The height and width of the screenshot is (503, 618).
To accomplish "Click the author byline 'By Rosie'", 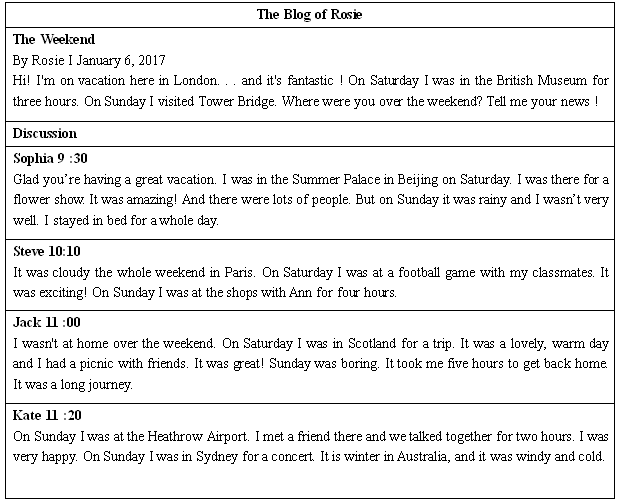I will pos(36,58).
